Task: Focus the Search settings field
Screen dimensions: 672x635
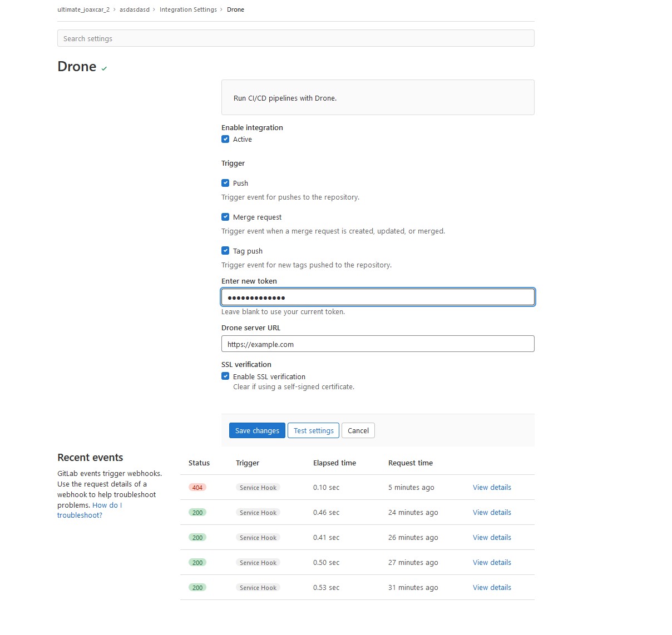Action: point(295,38)
